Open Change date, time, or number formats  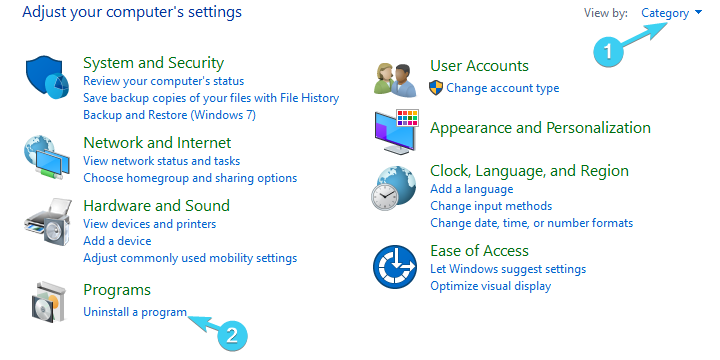pos(532,223)
